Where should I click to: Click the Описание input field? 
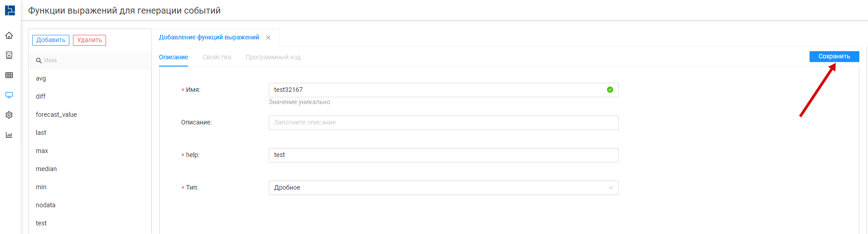(443, 123)
